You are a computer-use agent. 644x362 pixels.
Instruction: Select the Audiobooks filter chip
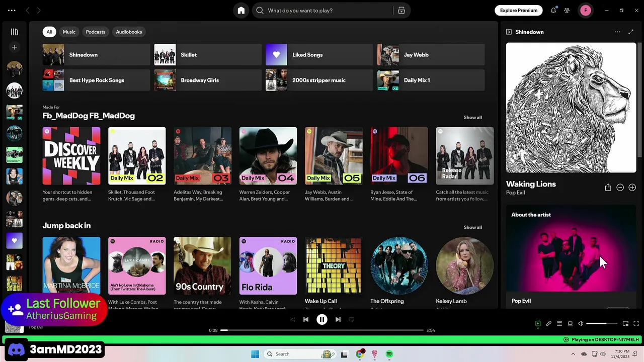[129, 32]
